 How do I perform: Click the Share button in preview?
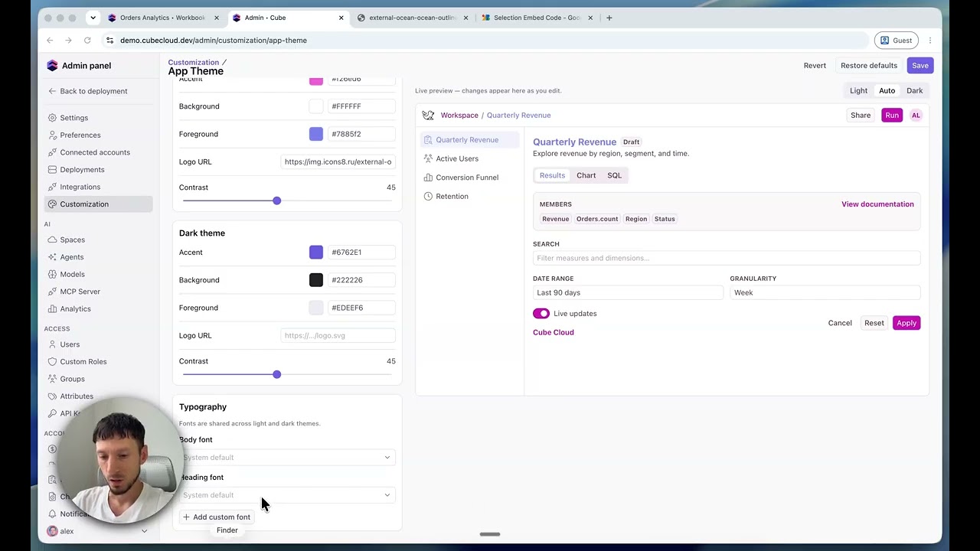[861, 116]
